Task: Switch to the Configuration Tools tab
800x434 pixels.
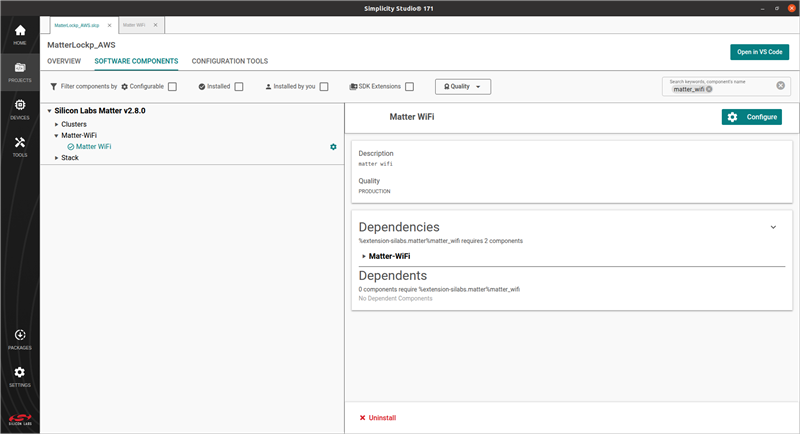Action: coord(229,62)
